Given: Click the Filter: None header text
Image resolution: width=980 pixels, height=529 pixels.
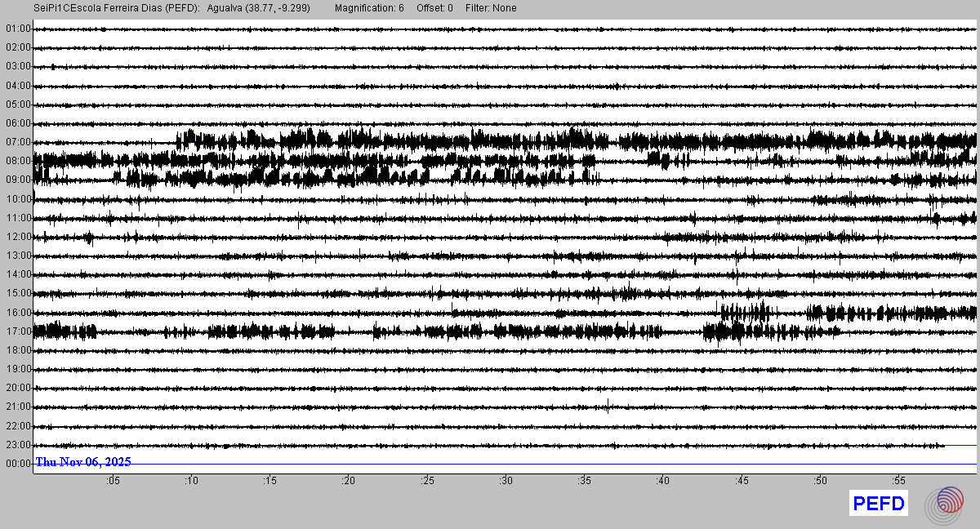Looking at the screenshot, I should (490, 8).
